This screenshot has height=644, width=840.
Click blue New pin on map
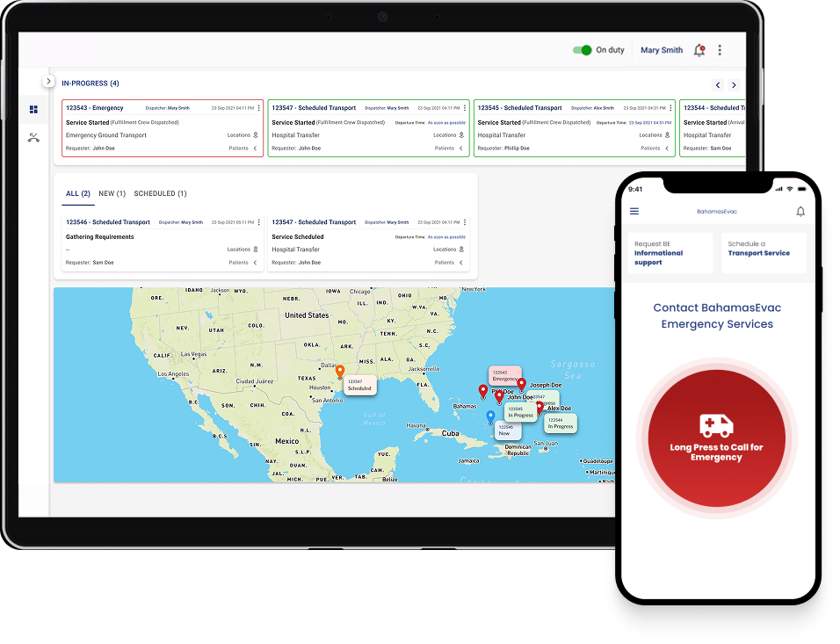(x=490, y=416)
